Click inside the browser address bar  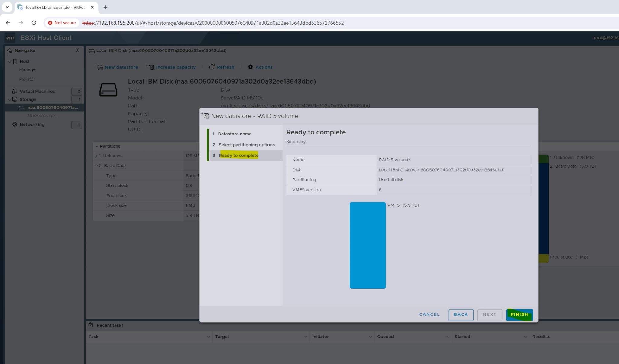(212, 23)
